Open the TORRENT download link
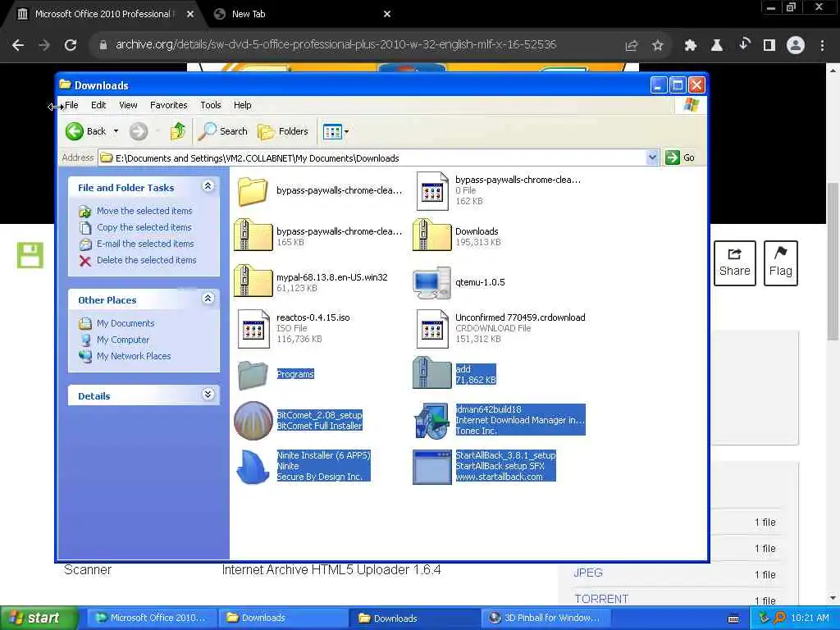 click(601, 599)
